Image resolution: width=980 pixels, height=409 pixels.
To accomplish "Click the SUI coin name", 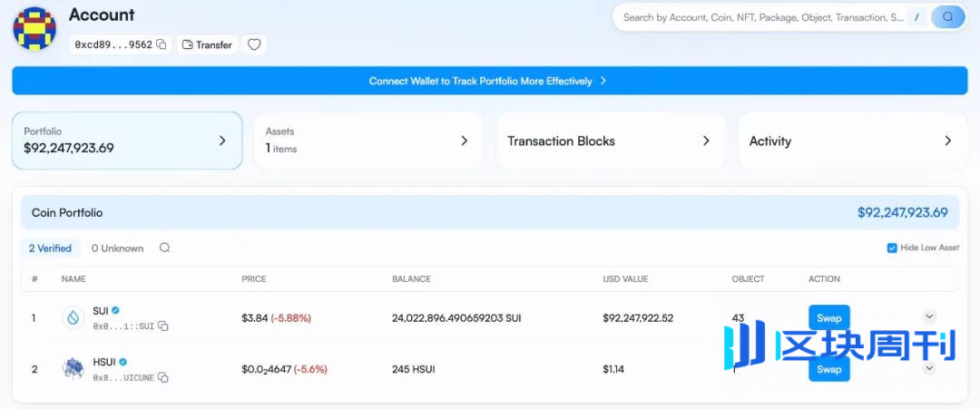I will pos(101,310).
